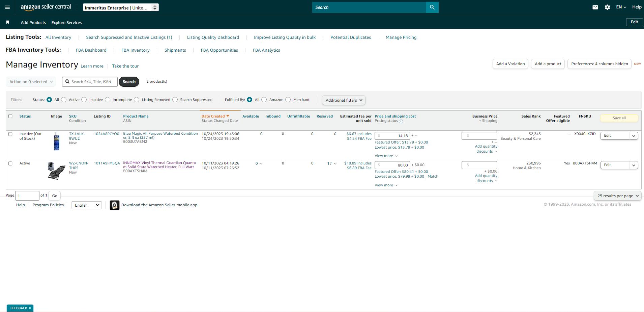Open the Listing Quality Dashboard

[x=213, y=37]
